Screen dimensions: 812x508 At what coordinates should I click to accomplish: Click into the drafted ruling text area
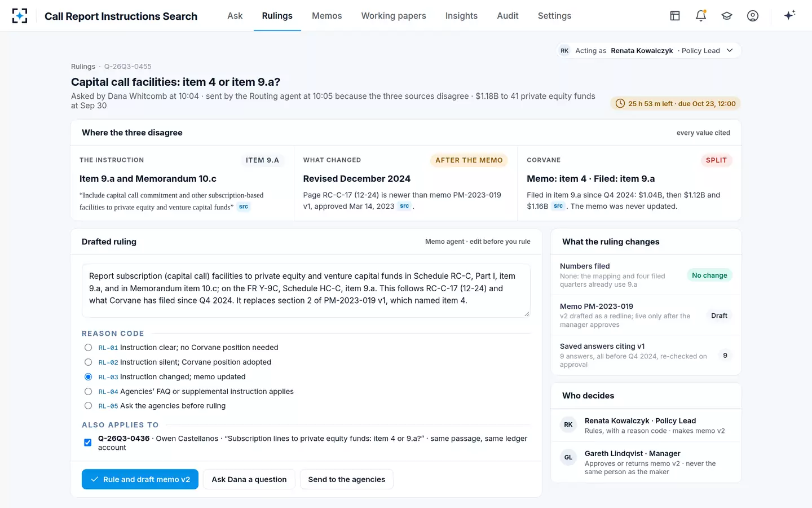click(x=306, y=291)
